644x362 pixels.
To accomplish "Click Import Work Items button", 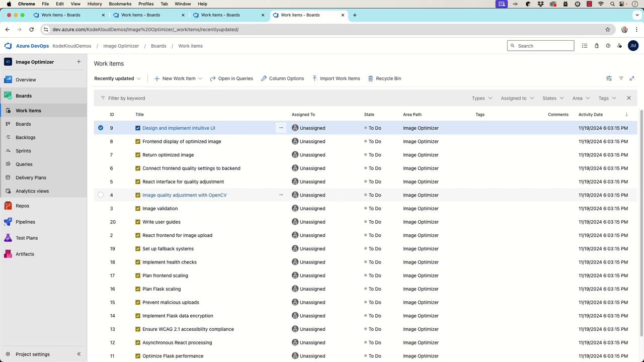I will click(x=336, y=78).
